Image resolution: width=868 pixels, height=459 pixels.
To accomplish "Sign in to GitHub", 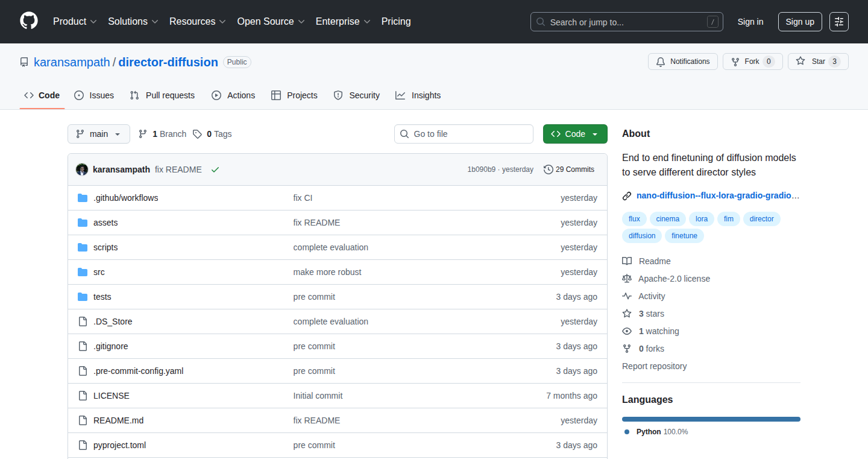I will click(x=750, y=22).
